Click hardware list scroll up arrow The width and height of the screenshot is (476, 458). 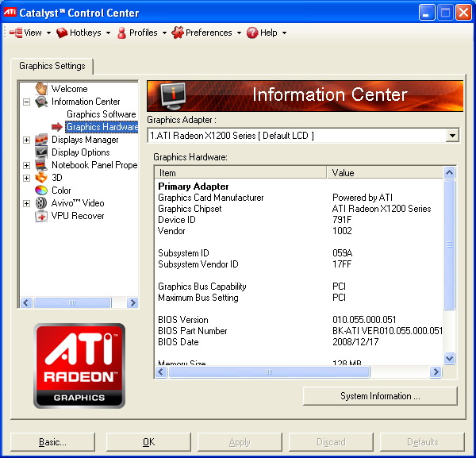pyautogui.click(x=449, y=172)
